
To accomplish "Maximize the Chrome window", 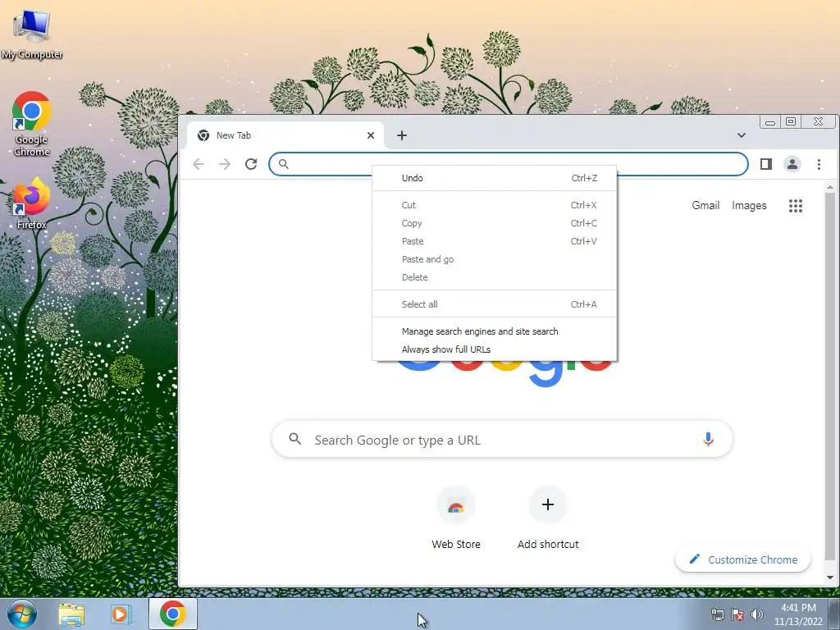I will point(791,121).
